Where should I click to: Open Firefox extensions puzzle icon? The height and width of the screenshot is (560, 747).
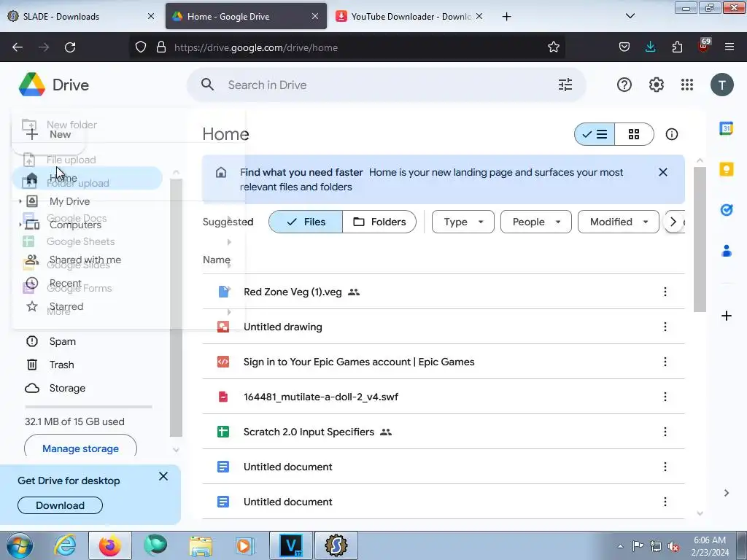(x=677, y=47)
